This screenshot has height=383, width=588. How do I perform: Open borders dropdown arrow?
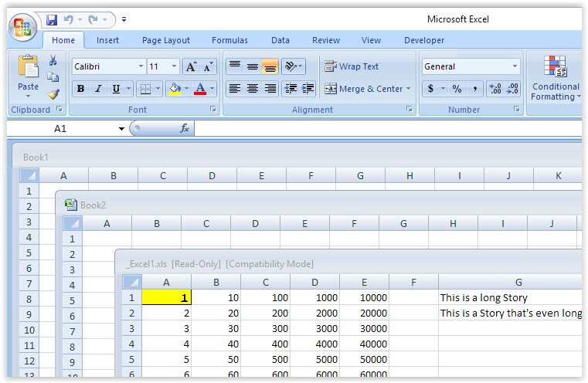(x=158, y=89)
